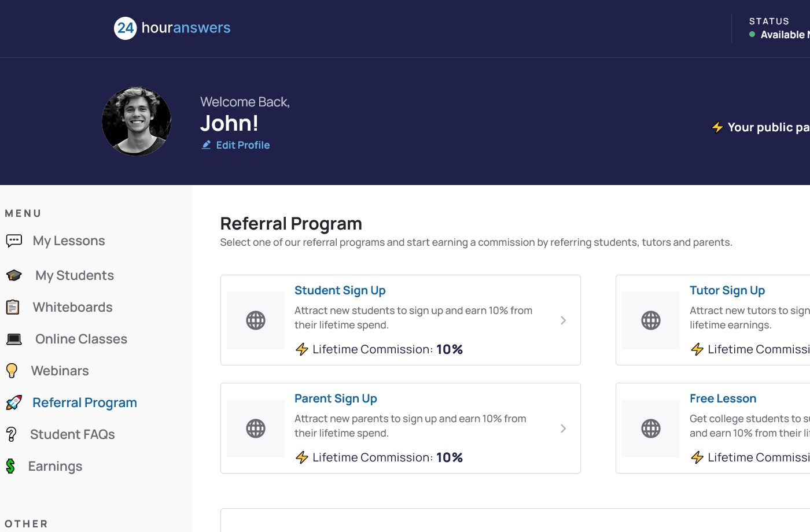
Task: Click the lightning icon in Student Sign Up card
Action: (302, 349)
